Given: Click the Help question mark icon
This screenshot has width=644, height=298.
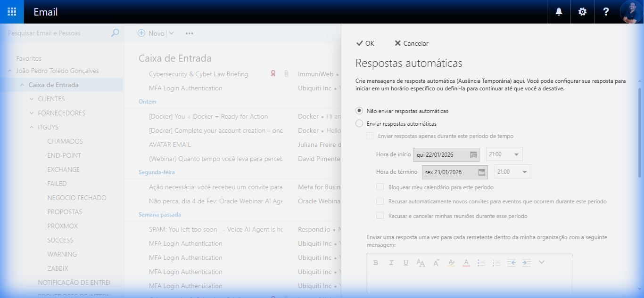Looking at the screenshot, I should click(x=606, y=12).
